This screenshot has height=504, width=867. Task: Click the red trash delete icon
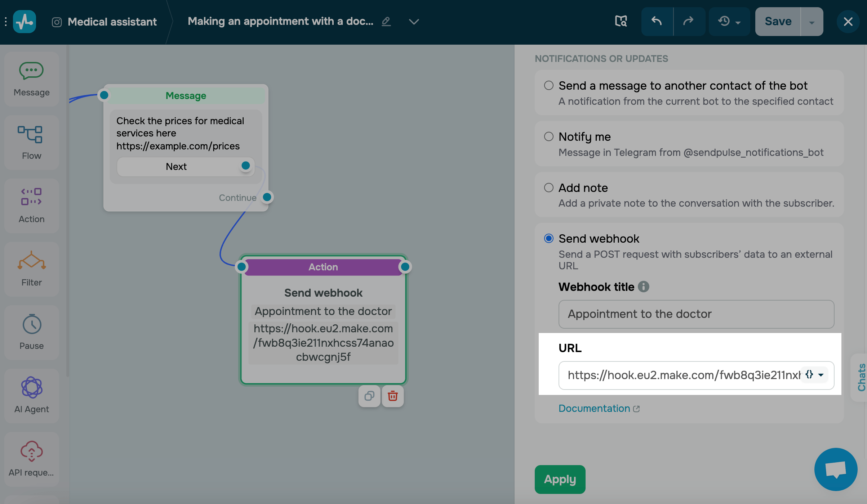point(392,396)
